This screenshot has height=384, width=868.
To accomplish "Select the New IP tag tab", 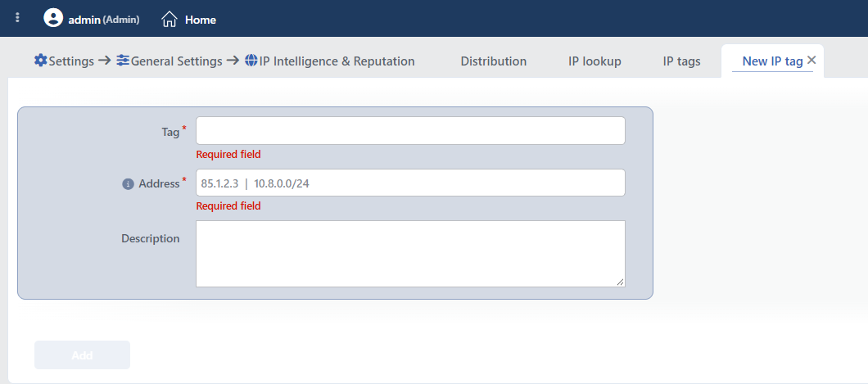I will click(772, 61).
